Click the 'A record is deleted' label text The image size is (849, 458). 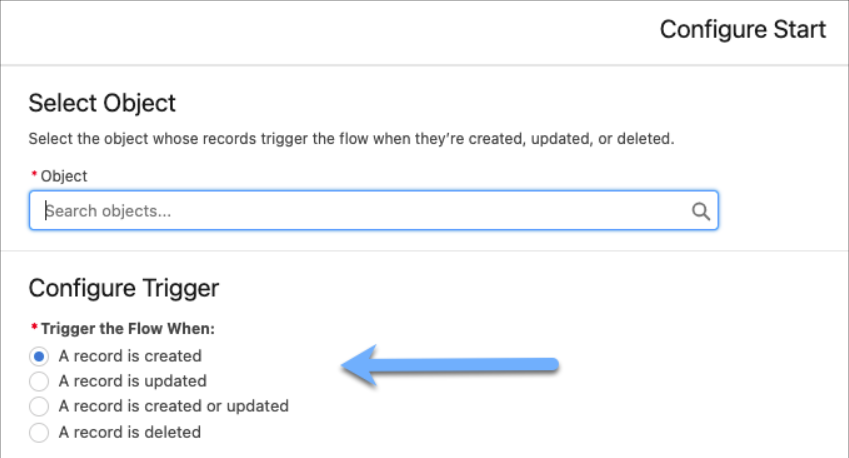tap(130, 433)
